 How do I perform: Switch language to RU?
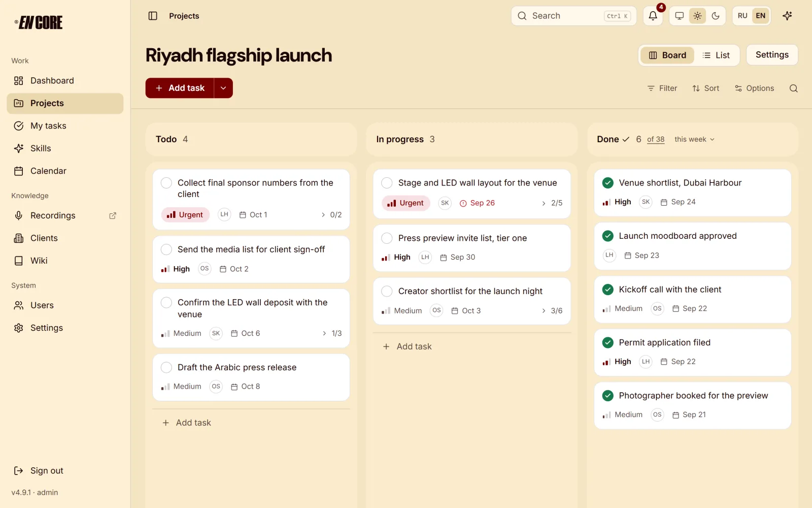[742, 16]
